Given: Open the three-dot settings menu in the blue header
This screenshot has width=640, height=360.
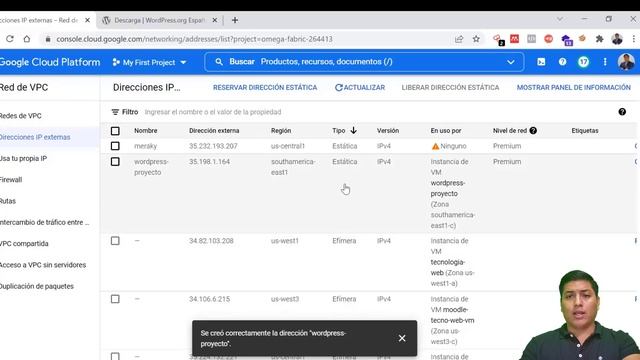Looking at the screenshot, I should pos(605,62).
